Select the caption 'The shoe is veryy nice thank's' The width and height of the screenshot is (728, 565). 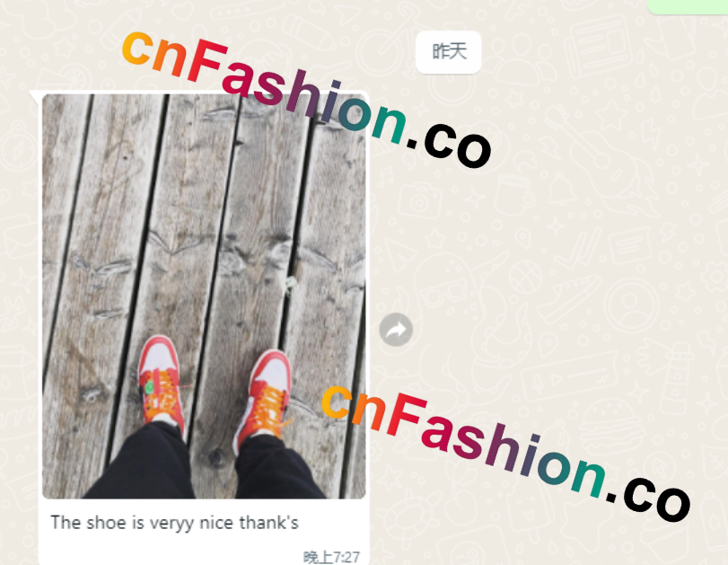pos(174,523)
